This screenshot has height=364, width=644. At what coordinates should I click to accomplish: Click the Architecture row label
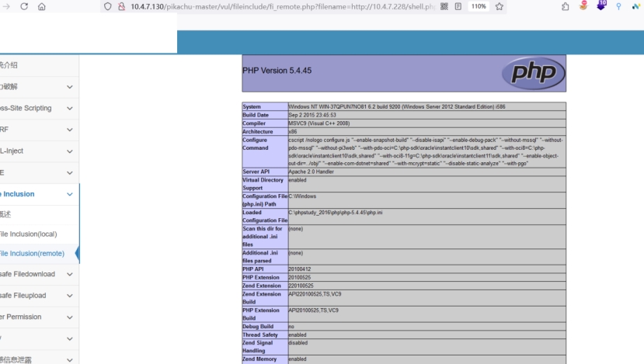coord(257,132)
